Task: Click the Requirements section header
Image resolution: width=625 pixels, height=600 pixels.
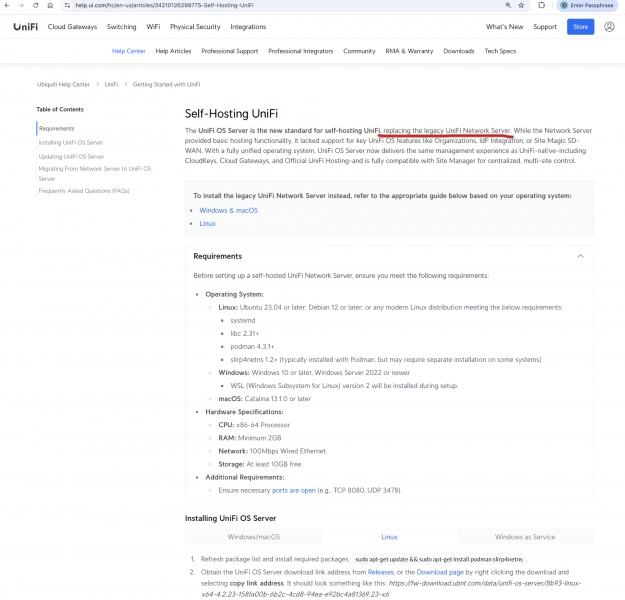Action: (389, 256)
